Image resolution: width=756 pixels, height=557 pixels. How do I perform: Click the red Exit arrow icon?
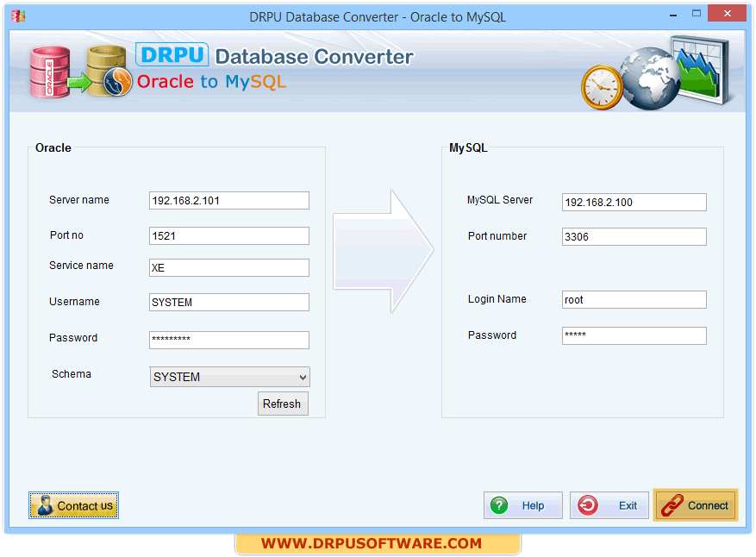[588, 505]
